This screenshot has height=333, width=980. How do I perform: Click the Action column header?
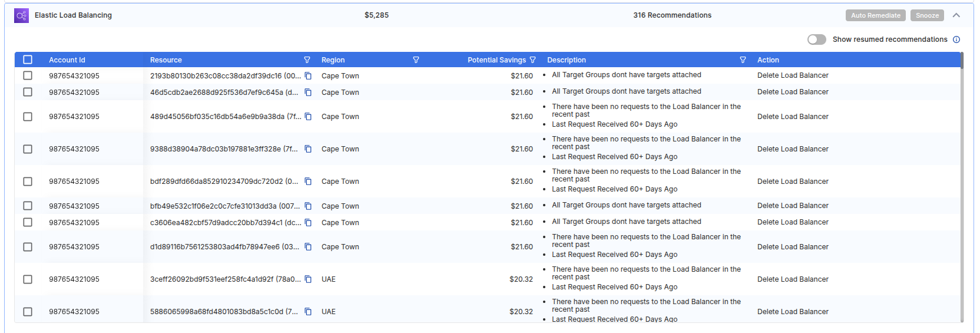(768, 60)
